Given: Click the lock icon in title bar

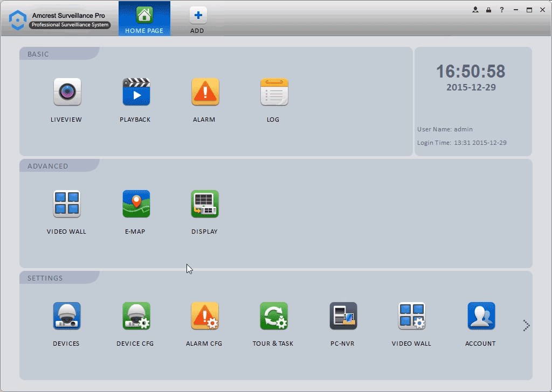Looking at the screenshot, I should coord(488,10).
